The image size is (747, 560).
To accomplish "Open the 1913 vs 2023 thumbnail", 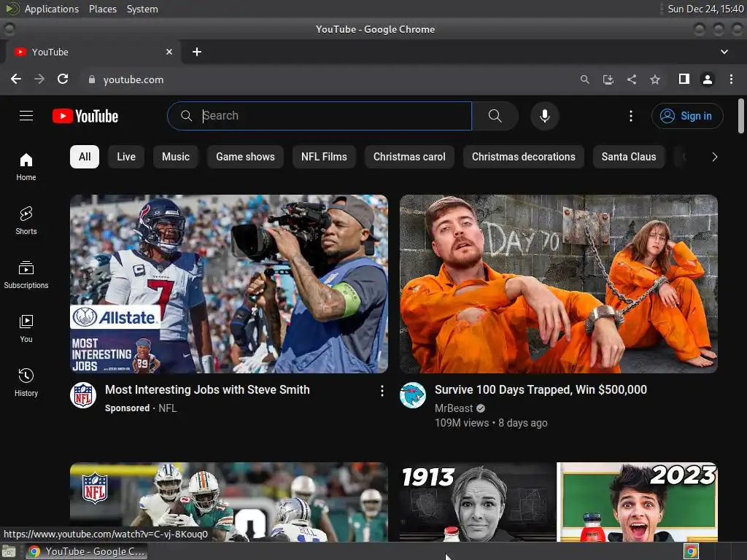I will (559, 502).
